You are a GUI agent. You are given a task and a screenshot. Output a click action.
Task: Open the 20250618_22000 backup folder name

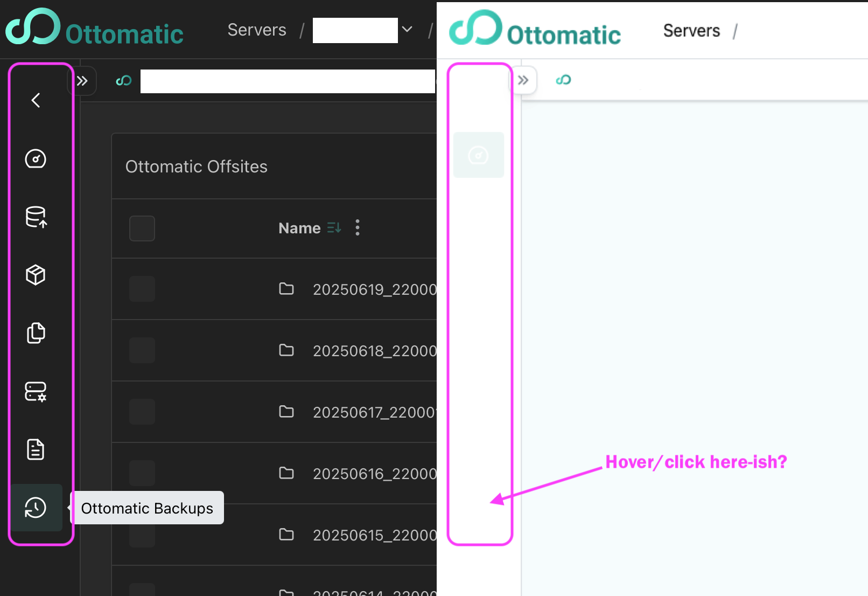coord(375,351)
